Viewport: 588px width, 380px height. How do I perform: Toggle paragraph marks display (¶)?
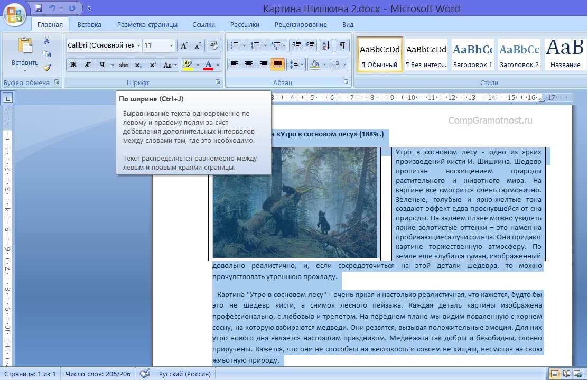point(342,45)
